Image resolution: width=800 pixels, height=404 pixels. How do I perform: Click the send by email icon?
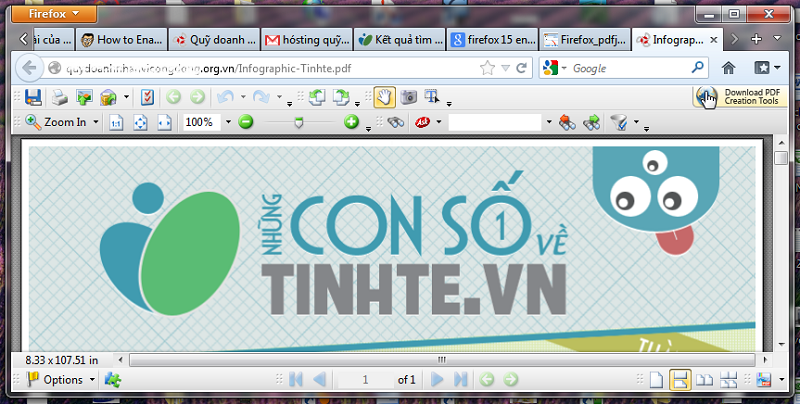pos(108,97)
